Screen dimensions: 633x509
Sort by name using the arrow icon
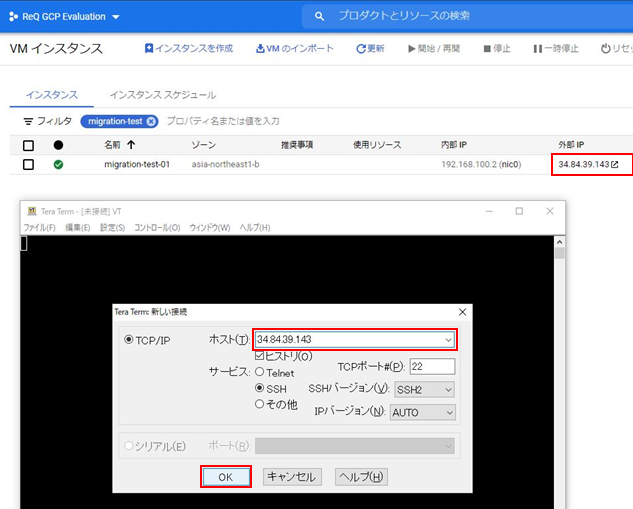tap(131, 145)
